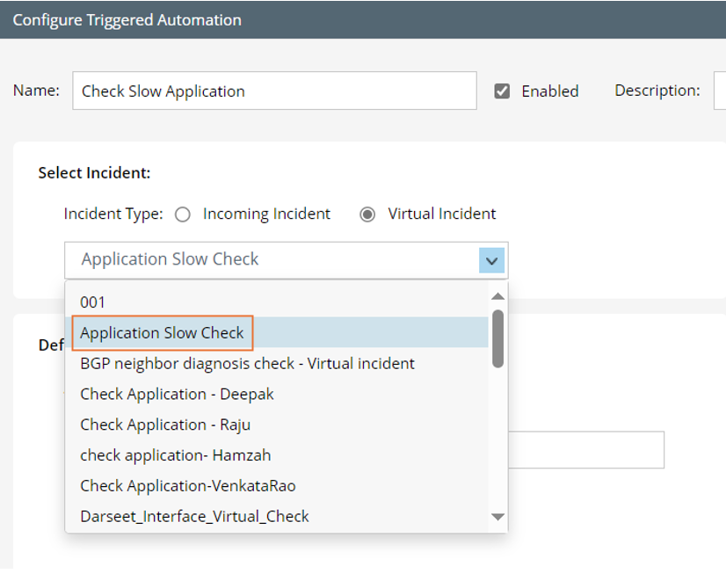Pick Check Application - Deepak option
This screenshot has width=726, height=588.
pyautogui.click(x=177, y=394)
